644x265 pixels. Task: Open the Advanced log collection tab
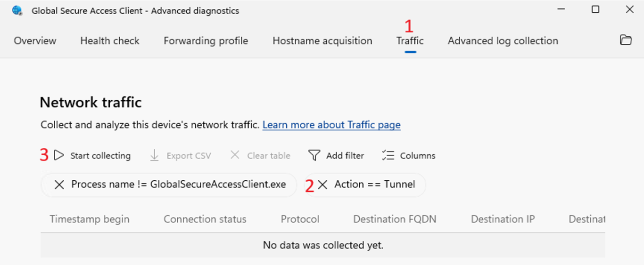503,41
